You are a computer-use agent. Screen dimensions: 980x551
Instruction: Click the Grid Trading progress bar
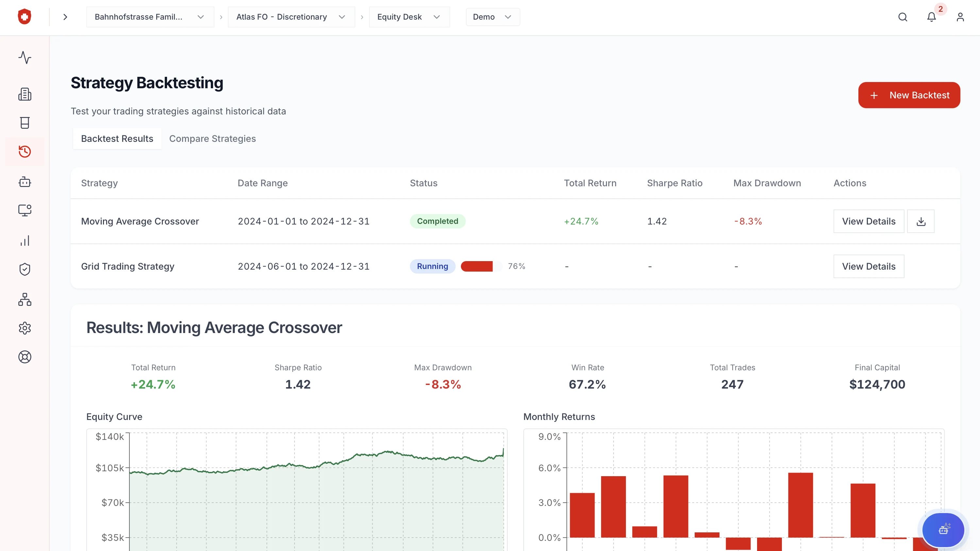[481, 266]
